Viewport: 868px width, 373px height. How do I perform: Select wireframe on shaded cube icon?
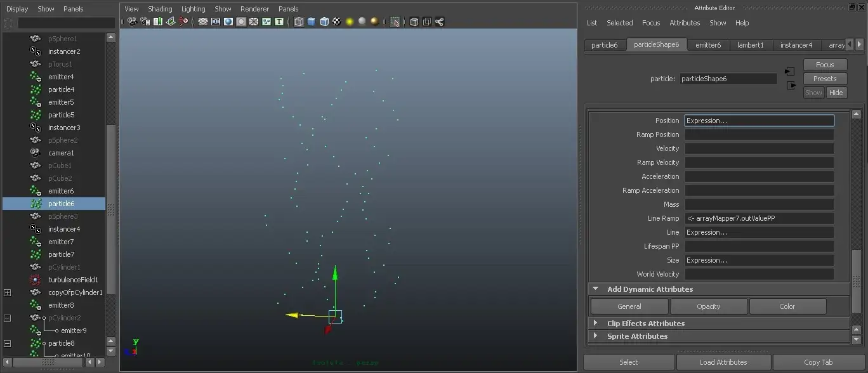coord(324,22)
